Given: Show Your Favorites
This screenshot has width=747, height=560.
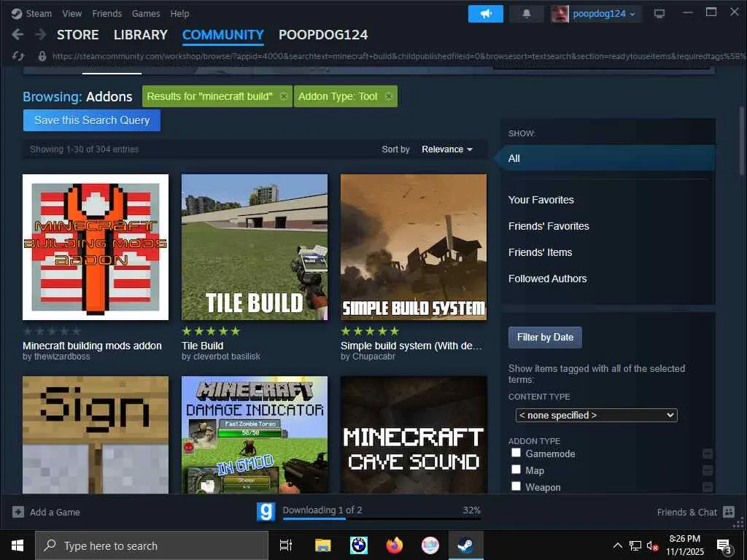Looking at the screenshot, I should (x=541, y=200).
